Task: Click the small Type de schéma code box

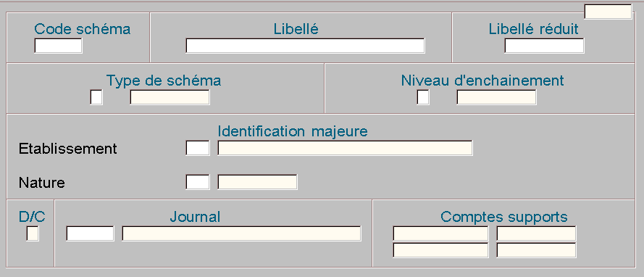Action: click(96, 97)
